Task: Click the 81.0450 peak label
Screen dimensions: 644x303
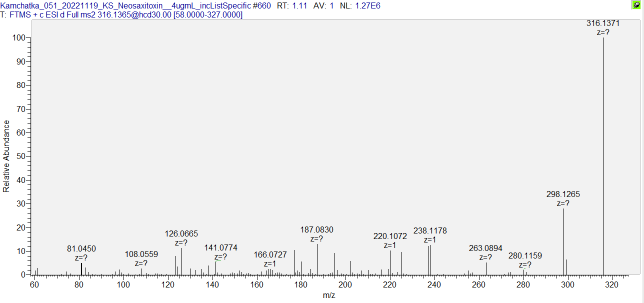Action: pyautogui.click(x=81, y=248)
